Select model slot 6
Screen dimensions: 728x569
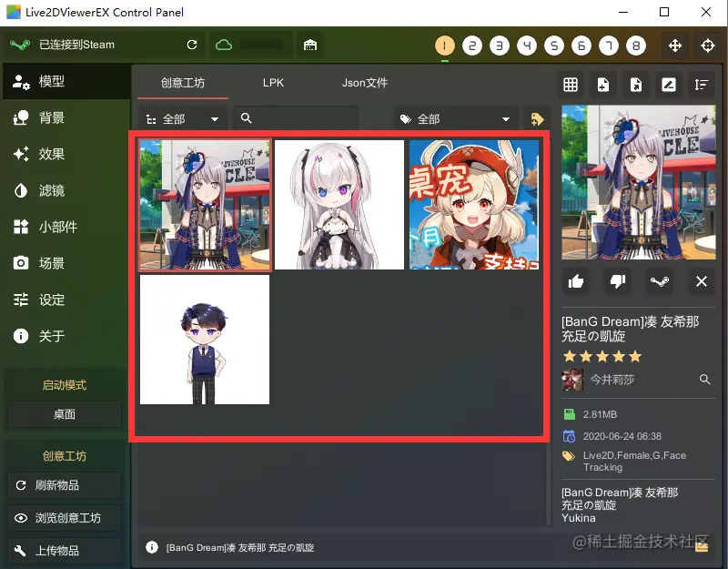(x=581, y=46)
